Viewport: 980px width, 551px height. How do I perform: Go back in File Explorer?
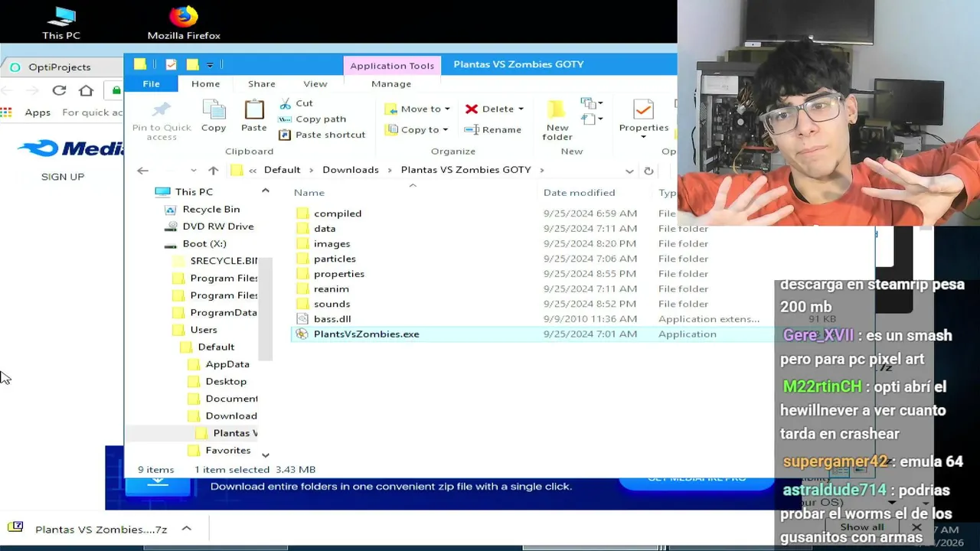[x=142, y=171]
